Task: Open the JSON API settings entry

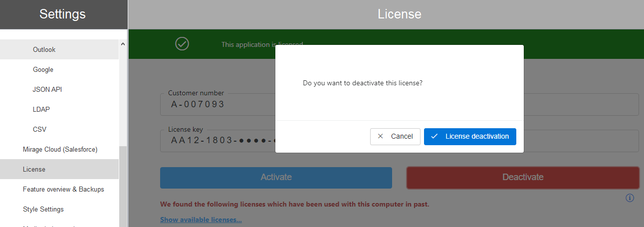Action: click(x=47, y=90)
